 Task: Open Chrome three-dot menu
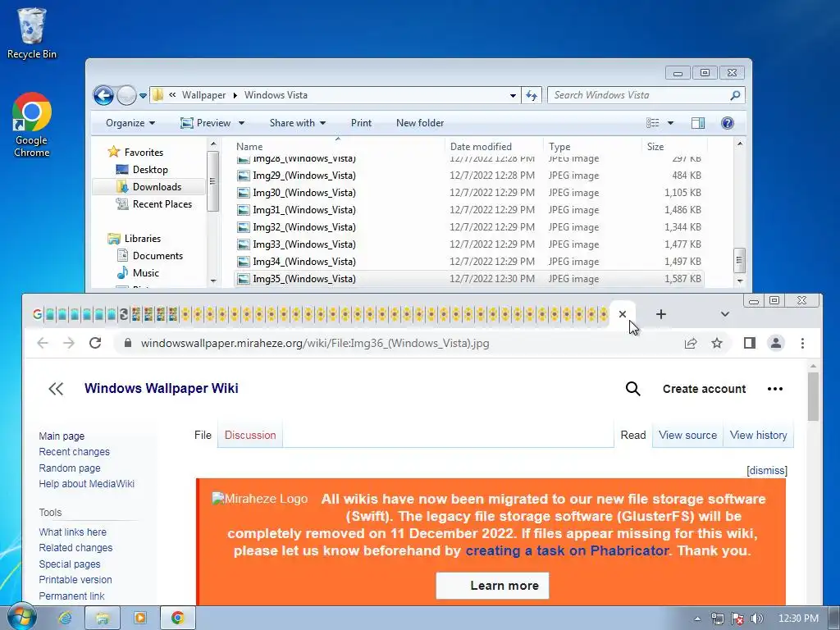click(802, 343)
